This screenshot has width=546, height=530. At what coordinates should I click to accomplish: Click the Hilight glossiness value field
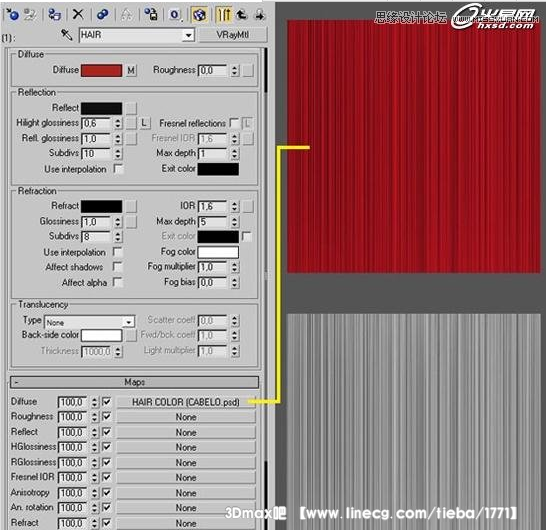coord(96,123)
